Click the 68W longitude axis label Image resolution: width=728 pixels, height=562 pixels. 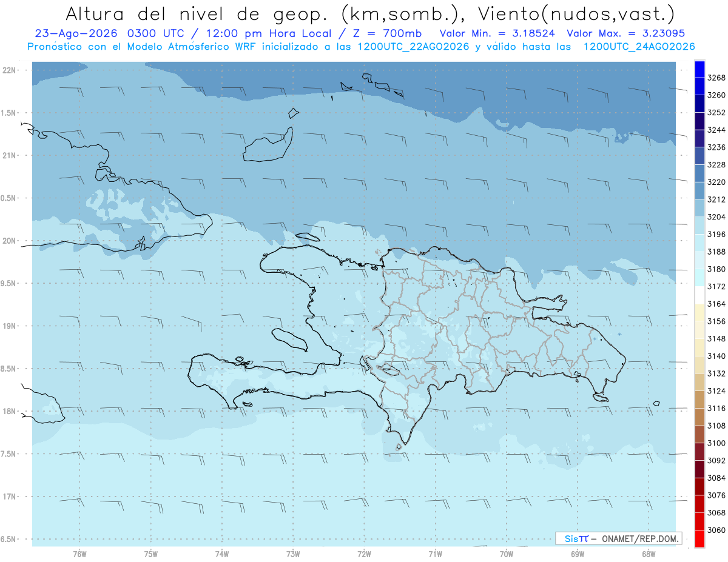pyautogui.click(x=649, y=554)
